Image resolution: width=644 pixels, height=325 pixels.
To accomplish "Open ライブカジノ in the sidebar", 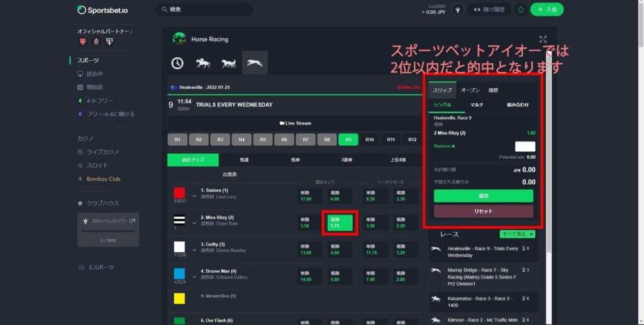I will pos(99,152).
